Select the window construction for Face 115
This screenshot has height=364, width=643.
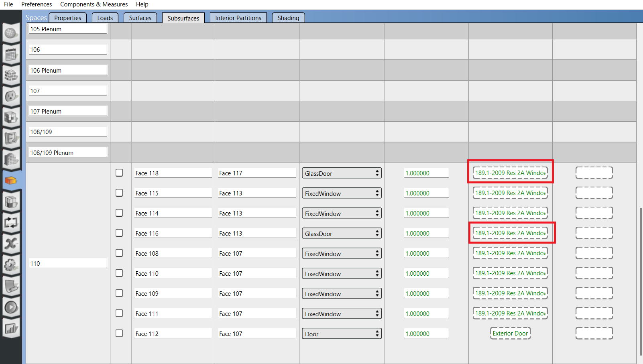510,193
